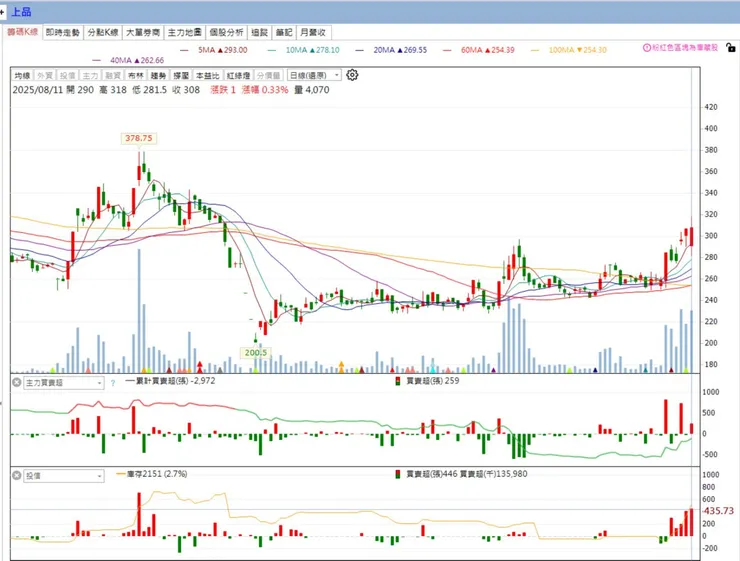Open the tab between 個股分析 and 筆記

[260, 33]
